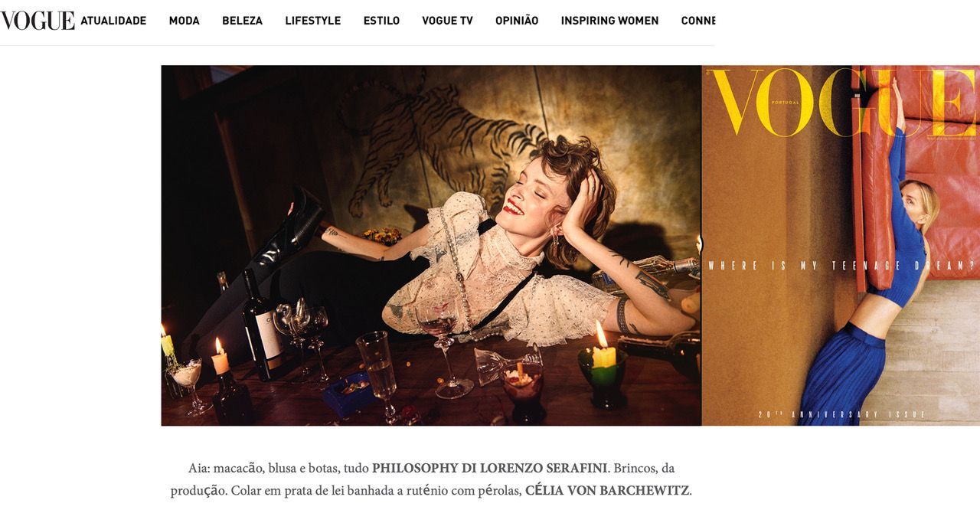Navigate to VOGUE TV
This screenshot has height=523, width=980.
[x=448, y=21]
